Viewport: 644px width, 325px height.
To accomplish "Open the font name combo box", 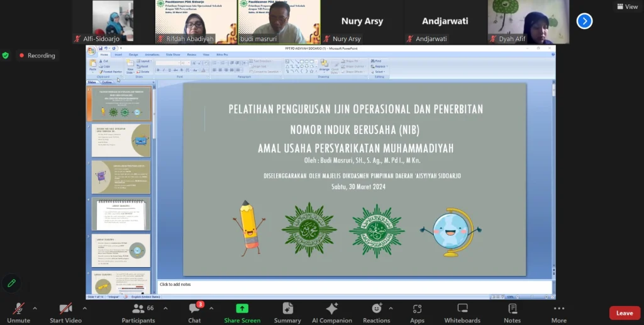I will (167, 63).
